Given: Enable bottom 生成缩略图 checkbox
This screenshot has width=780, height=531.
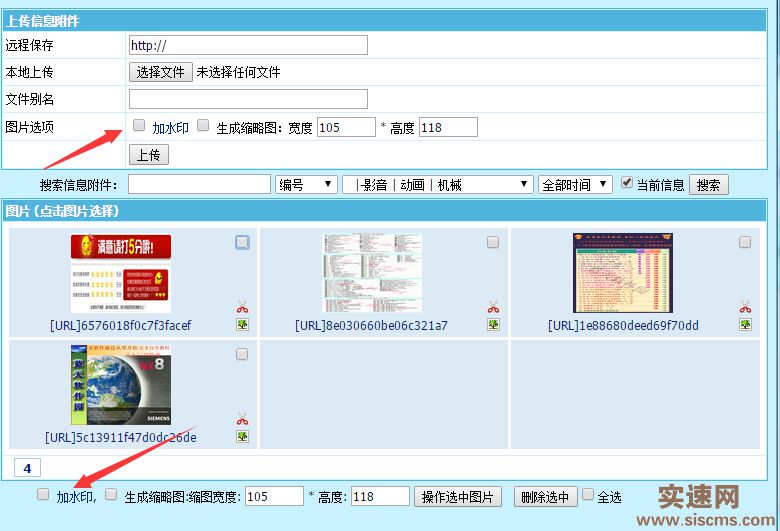Looking at the screenshot, I should (x=111, y=494).
